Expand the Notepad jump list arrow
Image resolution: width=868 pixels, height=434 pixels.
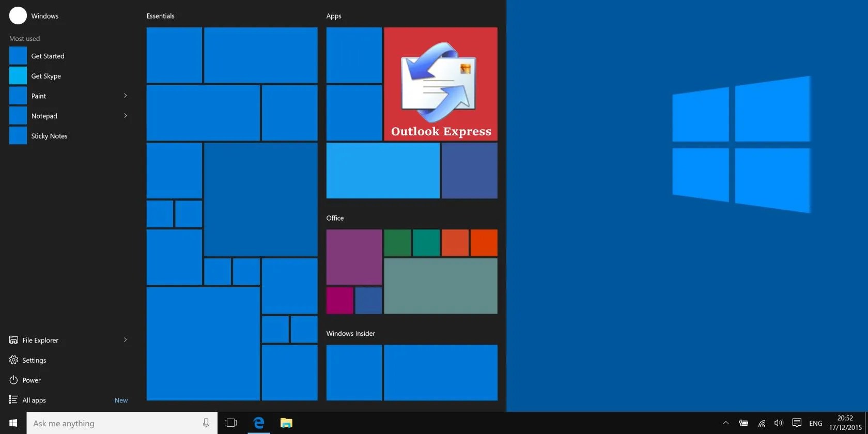(x=125, y=116)
